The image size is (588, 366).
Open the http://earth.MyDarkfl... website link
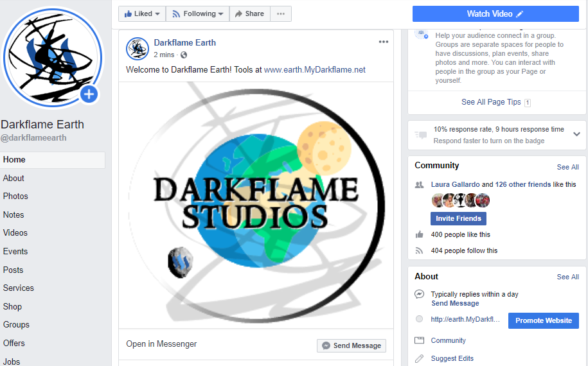tap(465, 319)
